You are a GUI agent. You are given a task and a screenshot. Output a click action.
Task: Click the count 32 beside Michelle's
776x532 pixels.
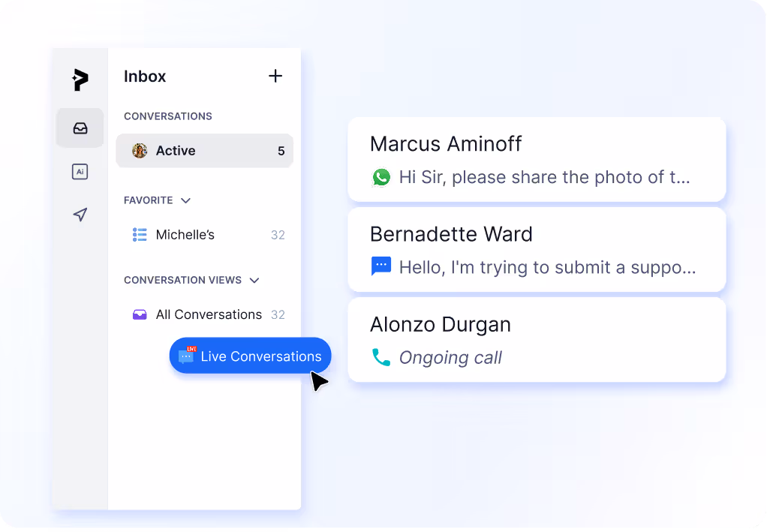pyautogui.click(x=278, y=235)
